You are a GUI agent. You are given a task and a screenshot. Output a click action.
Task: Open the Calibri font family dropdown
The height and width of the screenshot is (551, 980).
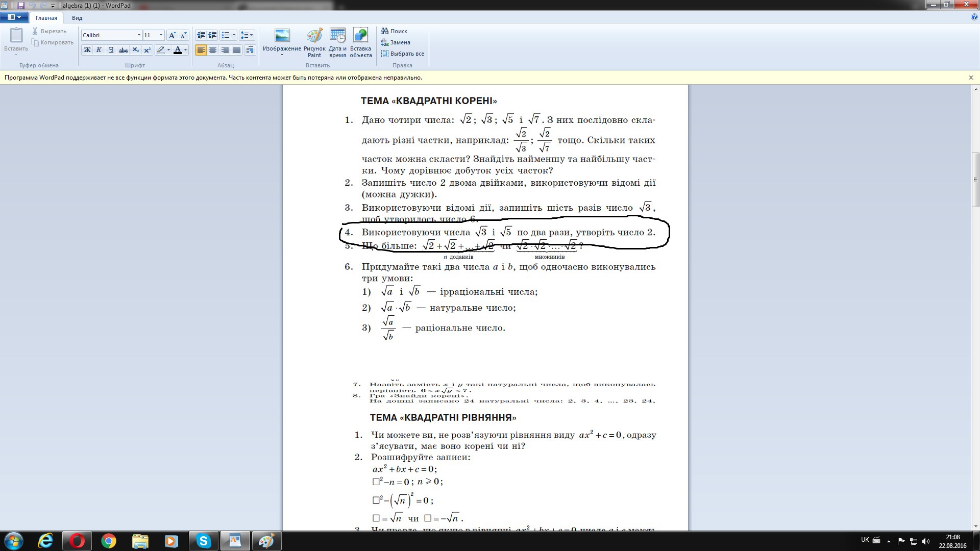click(138, 35)
